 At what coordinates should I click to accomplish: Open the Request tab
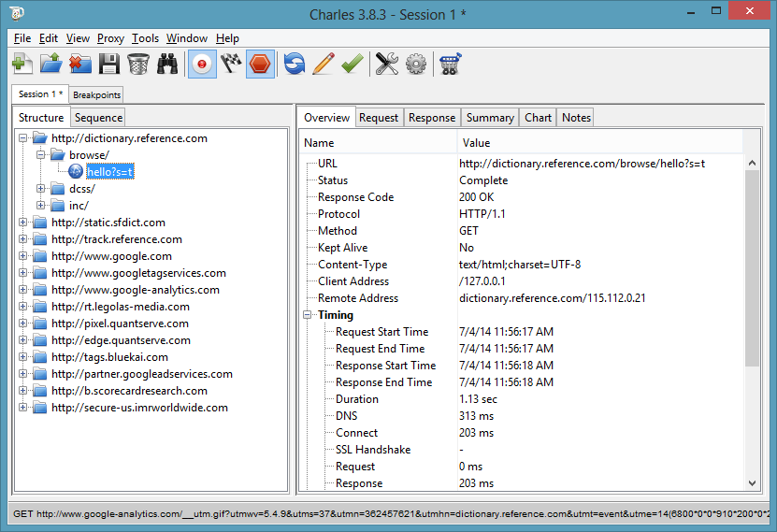tap(379, 118)
